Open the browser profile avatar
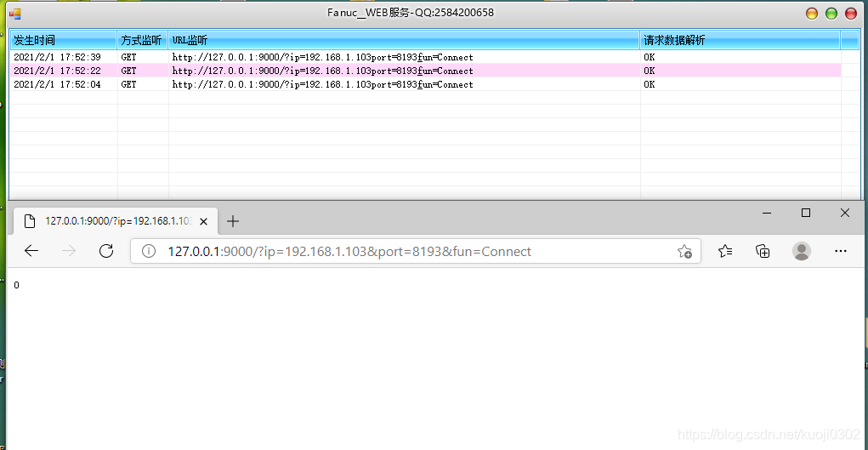868x450 pixels. pyautogui.click(x=802, y=251)
